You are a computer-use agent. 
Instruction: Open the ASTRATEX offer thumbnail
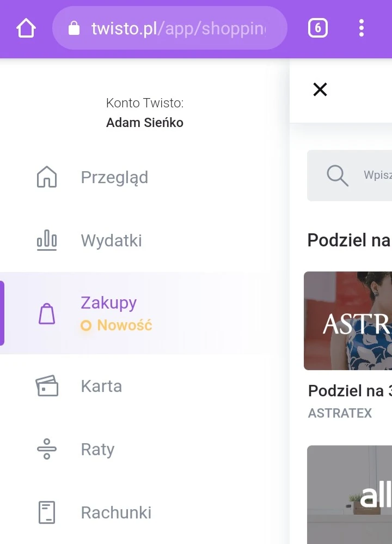pyautogui.click(x=348, y=321)
